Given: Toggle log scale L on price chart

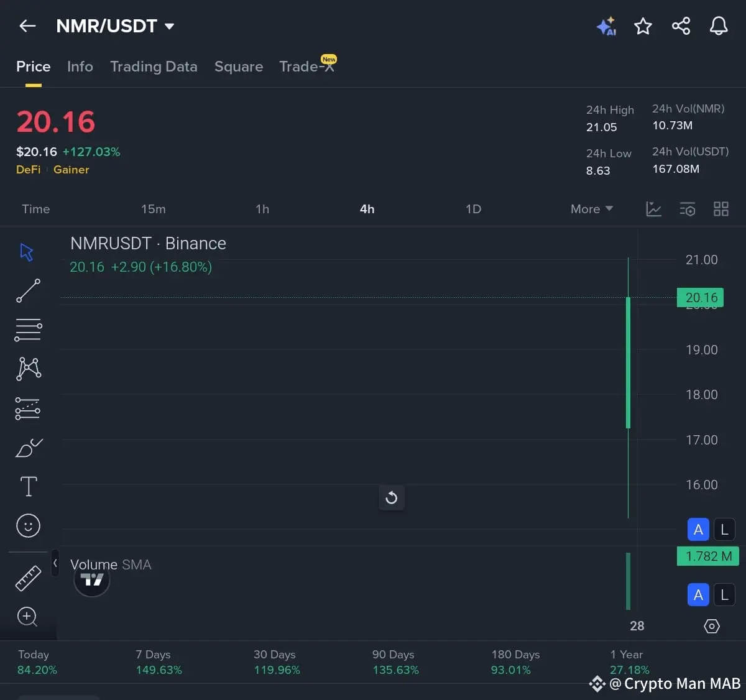Looking at the screenshot, I should pos(724,530).
